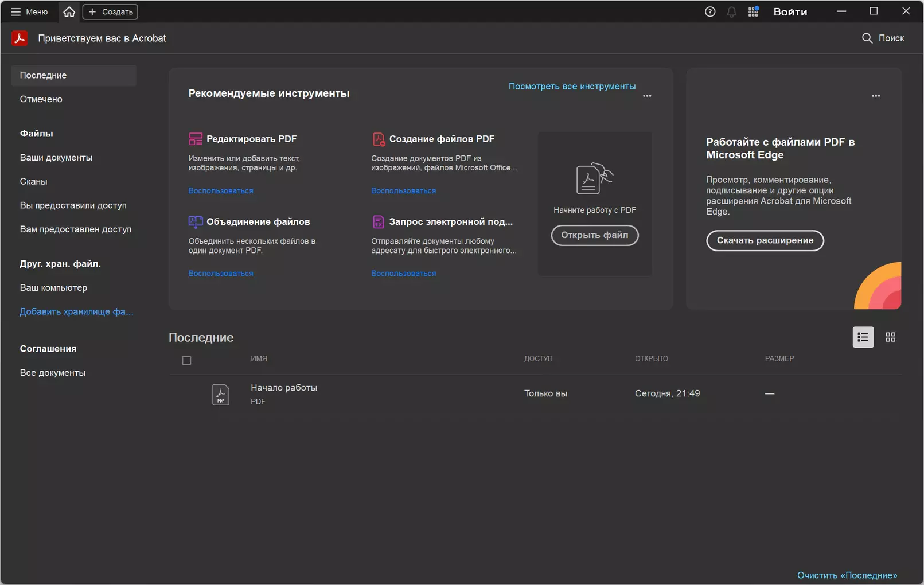Viewport: 924px width, 585px height.
Task: Switch to list view icon
Action: 863,337
